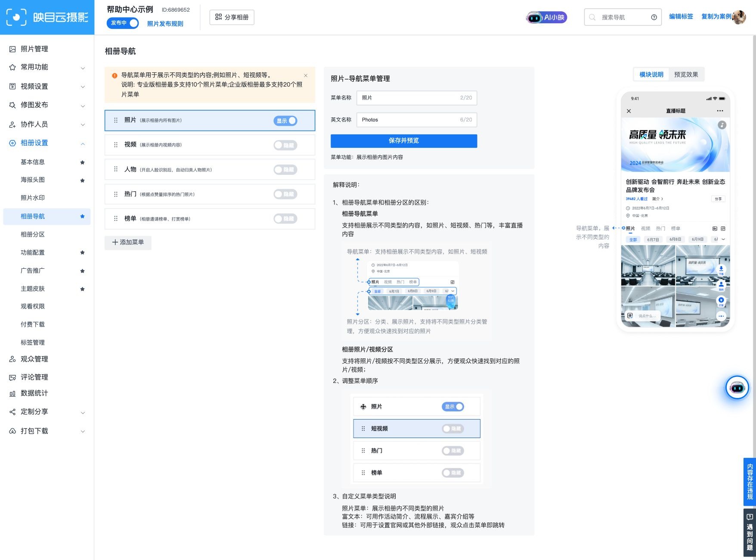
Task: Click the three-dot menu in phone preview
Action: (720, 111)
